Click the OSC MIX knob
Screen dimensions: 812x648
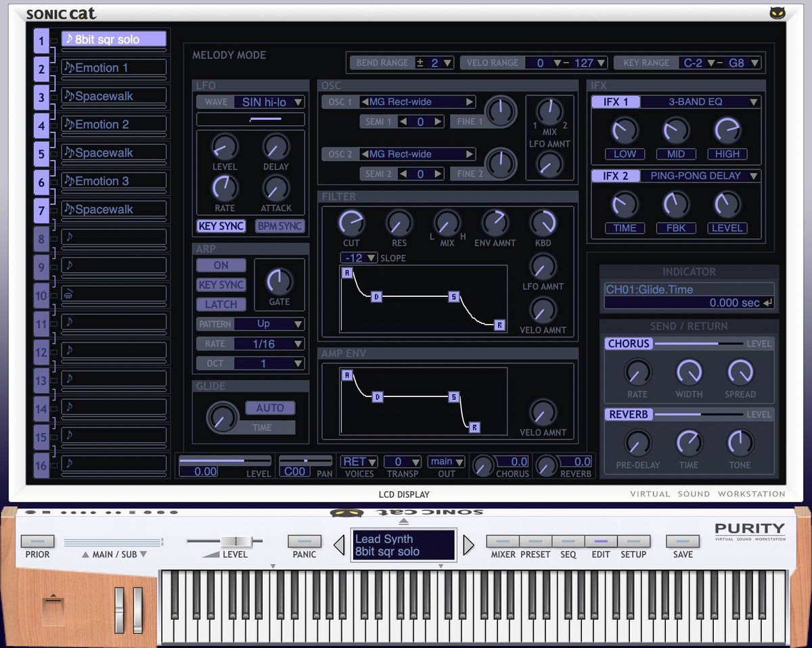click(x=549, y=112)
